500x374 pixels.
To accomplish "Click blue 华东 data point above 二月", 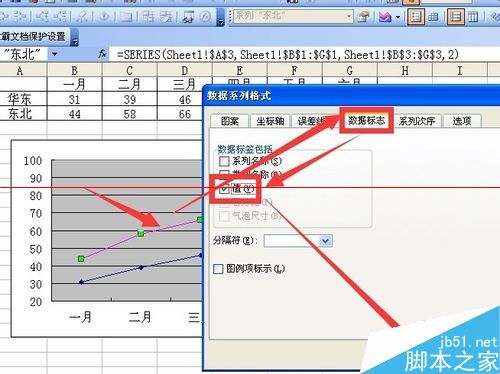I will pos(141,267).
